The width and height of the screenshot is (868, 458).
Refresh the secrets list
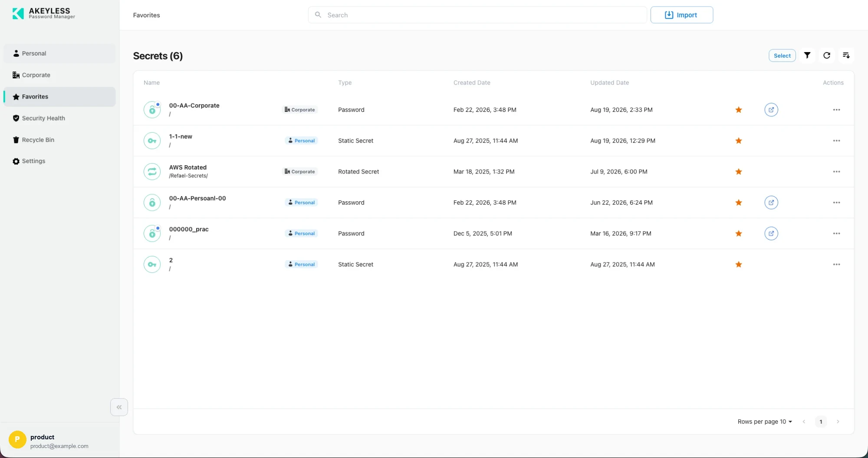tap(826, 56)
